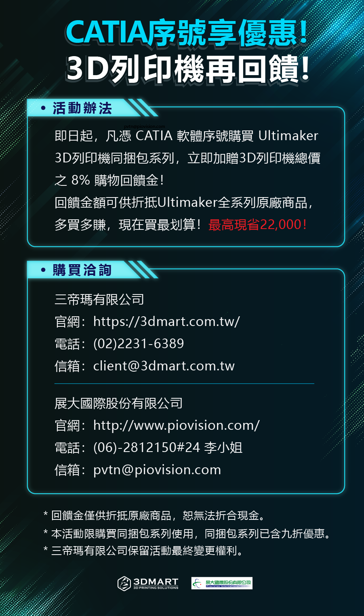Open the https://3dmart.com.tw/ website link
Viewport: 364px width, 616px height.
click(166, 322)
